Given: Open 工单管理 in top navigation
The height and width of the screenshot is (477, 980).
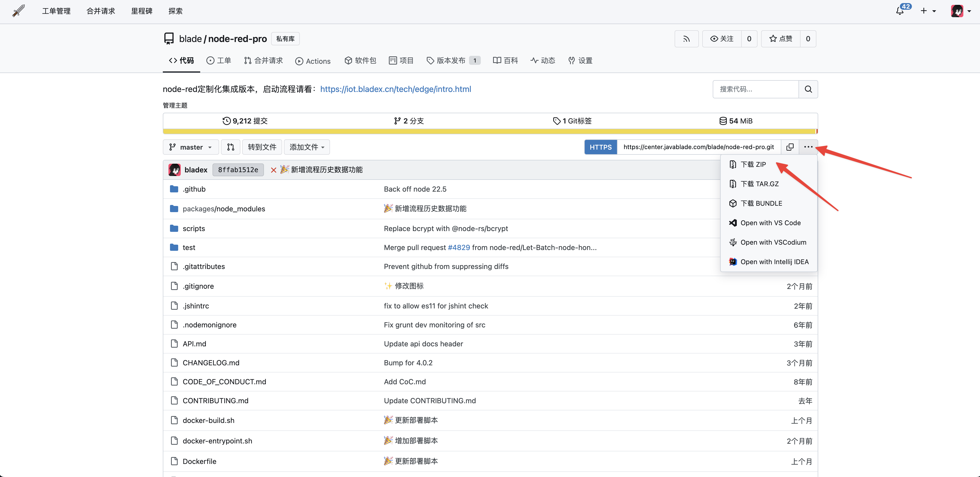Looking at the screenshot, I should [56, 11].
